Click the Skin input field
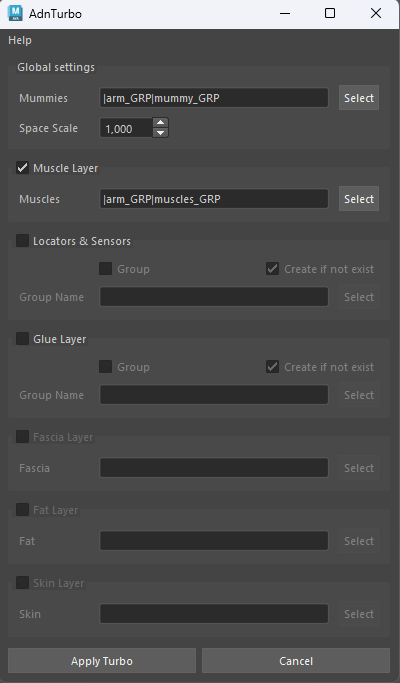 point(214,613)
